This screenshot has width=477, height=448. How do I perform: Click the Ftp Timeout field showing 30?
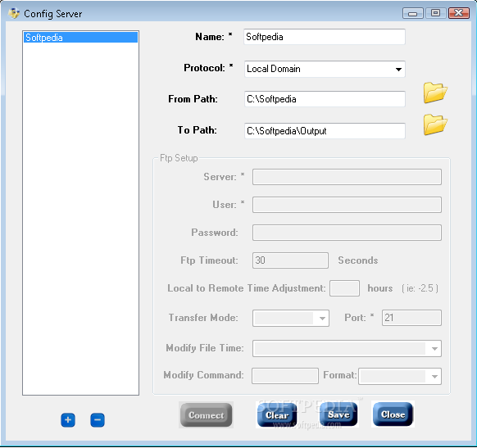pos(290,260)
